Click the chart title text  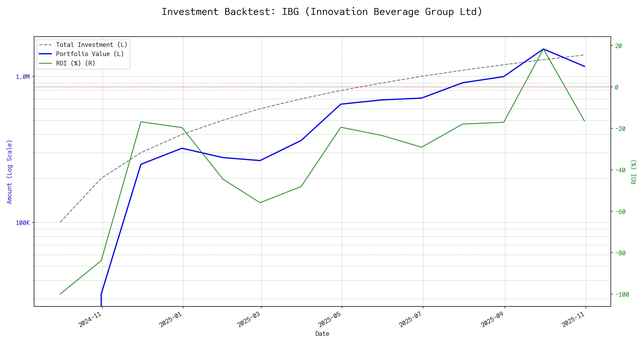[322, 12]
